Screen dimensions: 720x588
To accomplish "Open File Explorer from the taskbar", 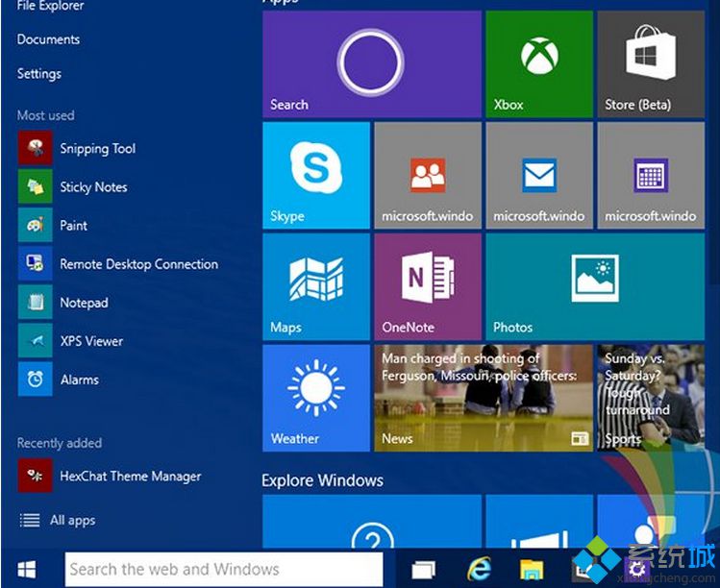I will click(532, 570).
